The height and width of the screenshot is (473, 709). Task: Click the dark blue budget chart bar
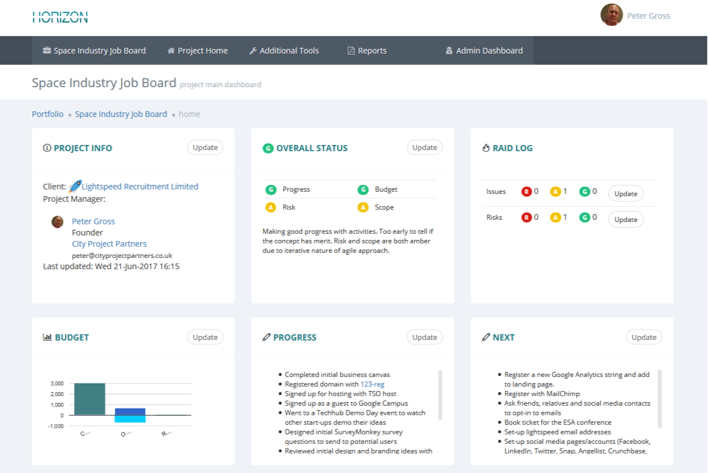click(x=130, y=412)
